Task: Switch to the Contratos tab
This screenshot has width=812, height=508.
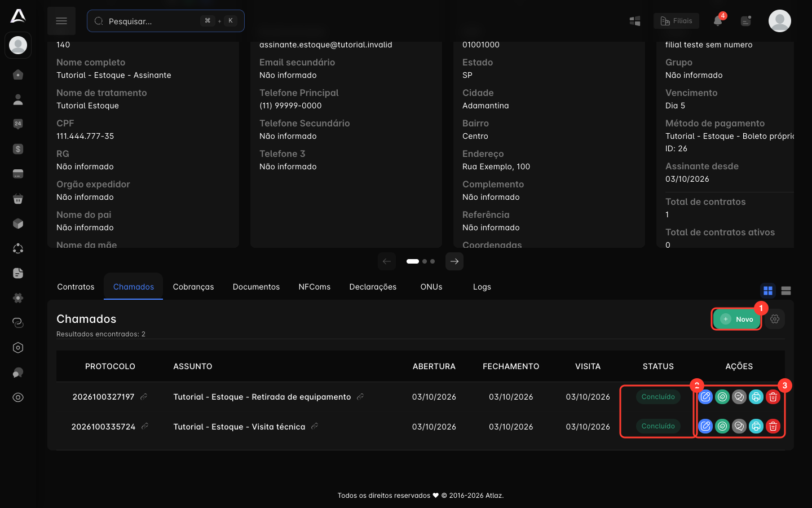Action: (x=76, y=287)
